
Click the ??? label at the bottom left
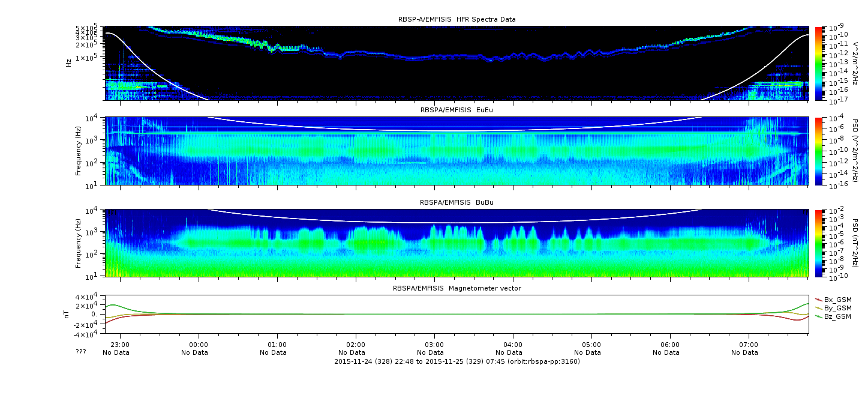(81, 352)
